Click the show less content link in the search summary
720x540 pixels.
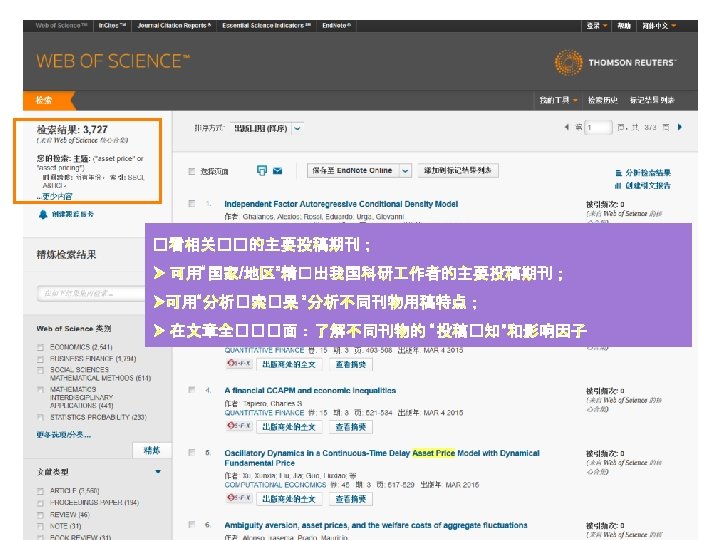(x=54, y=197)
